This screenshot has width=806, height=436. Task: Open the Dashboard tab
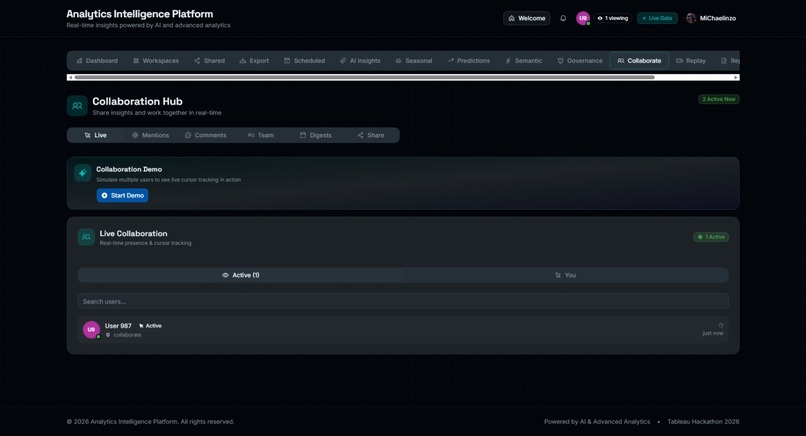(97, 61)
